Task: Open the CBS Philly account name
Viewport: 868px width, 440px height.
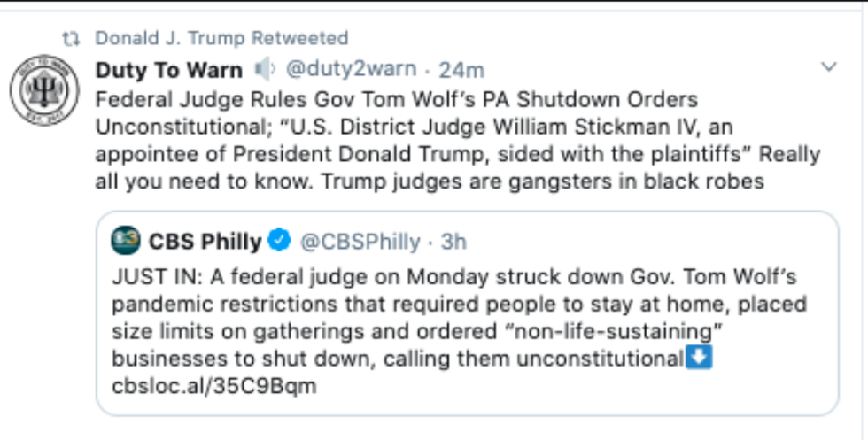Action: tap(205, 241)
